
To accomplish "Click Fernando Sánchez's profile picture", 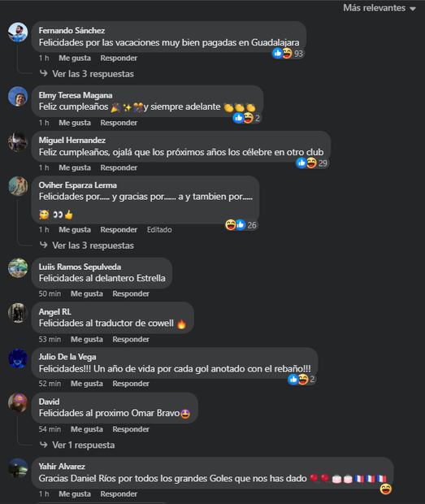I will click(x=18, y=33).
